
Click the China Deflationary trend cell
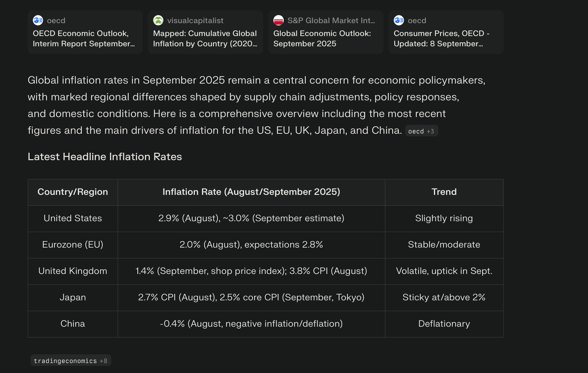pyautogui.click(x=444, y=324)
